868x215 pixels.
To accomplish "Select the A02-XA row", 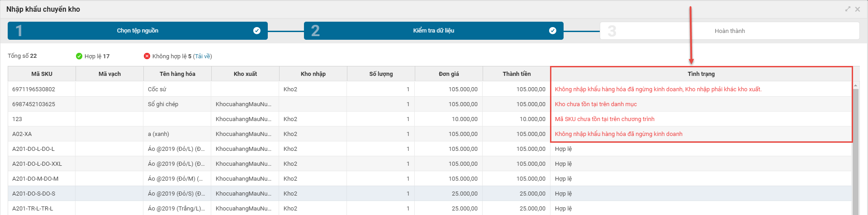I will (430, 134).
